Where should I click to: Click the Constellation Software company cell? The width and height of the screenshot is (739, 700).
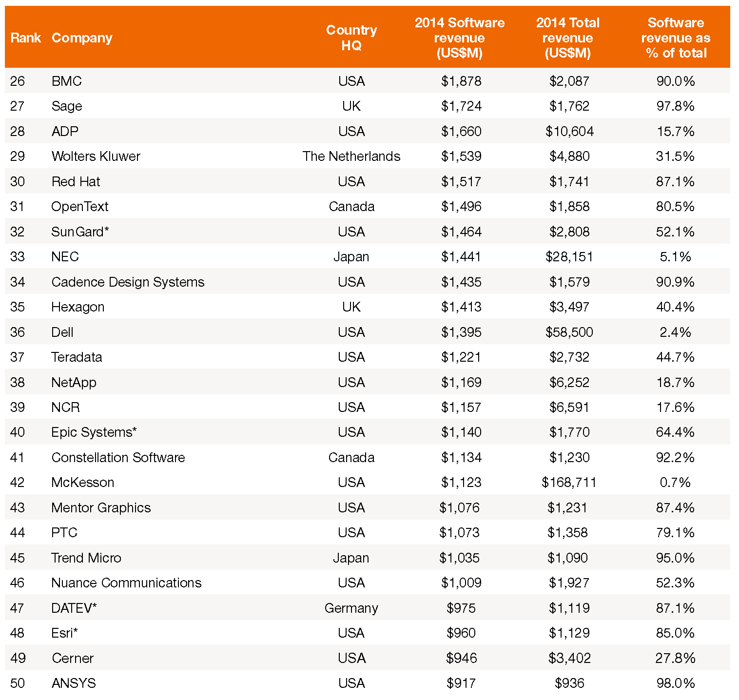pos(118,457)
